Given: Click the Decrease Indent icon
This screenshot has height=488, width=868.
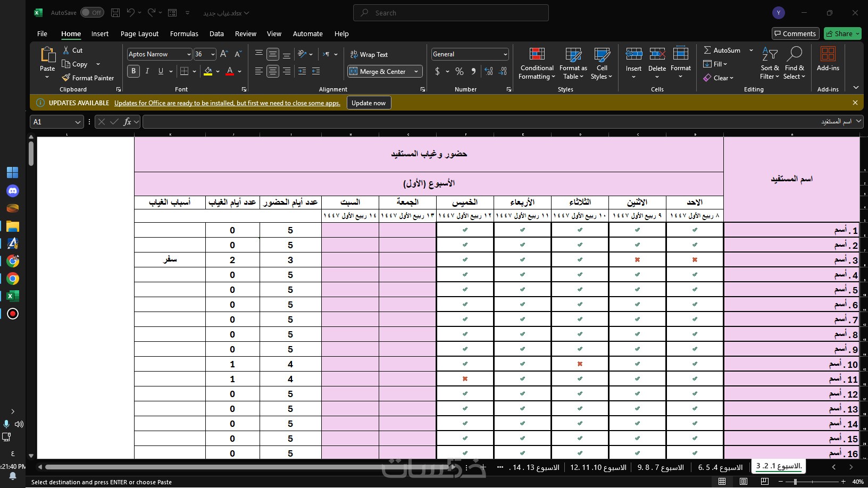Looking at the screenshot, I should coord(302,71).
